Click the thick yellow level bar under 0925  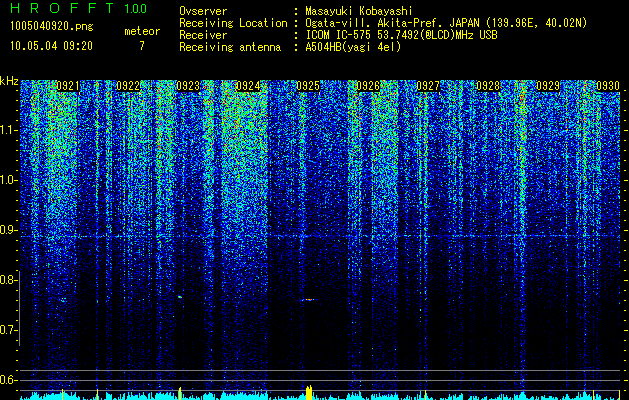pyautogui.click(x=309, y=392)
